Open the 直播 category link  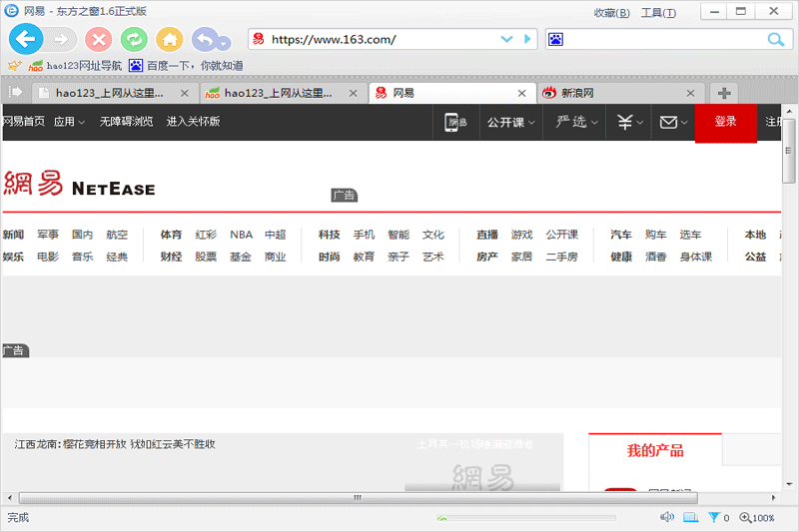487,235
